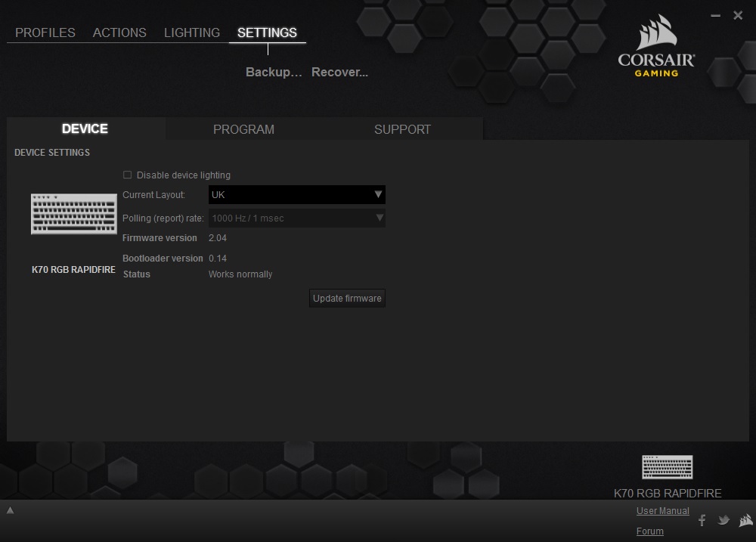Viewport: 756px width, 542px height.
Task: Click the DEVICE SETTINGS heading
Action: click(x=52, y=153)
